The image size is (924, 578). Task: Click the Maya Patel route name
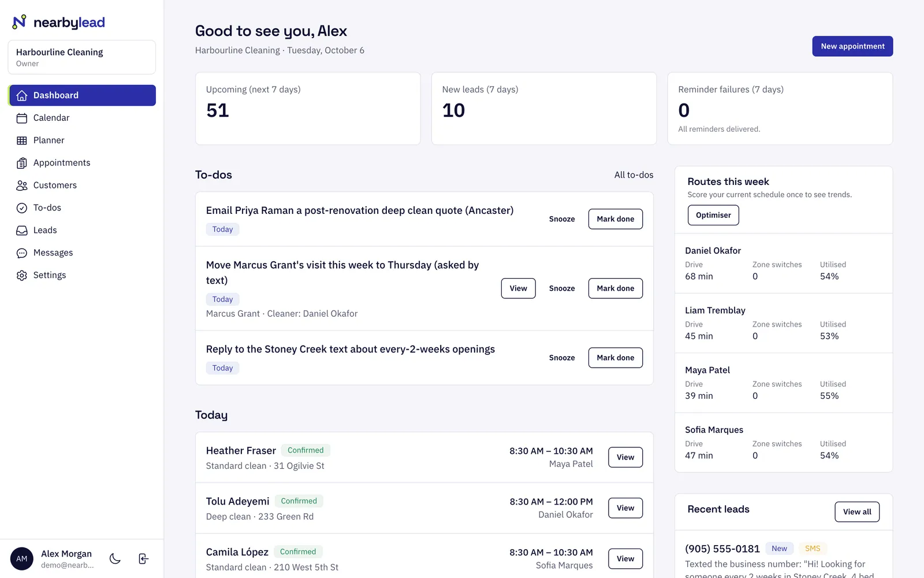click(x=707, y=370)
